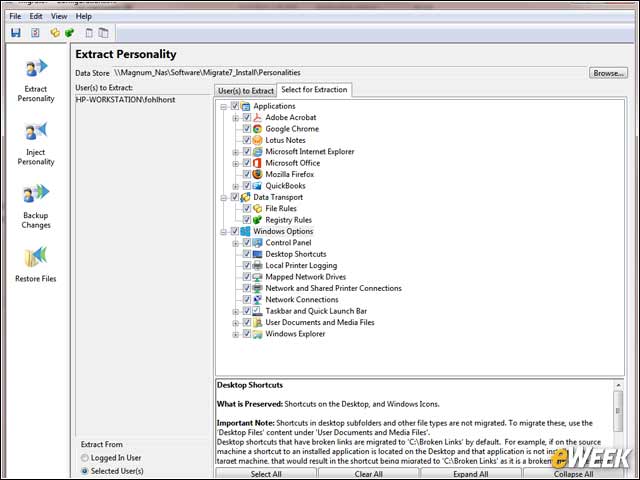640x480 pixels.
Task: Select the QuickBooks icon
Action: [257, 186]
